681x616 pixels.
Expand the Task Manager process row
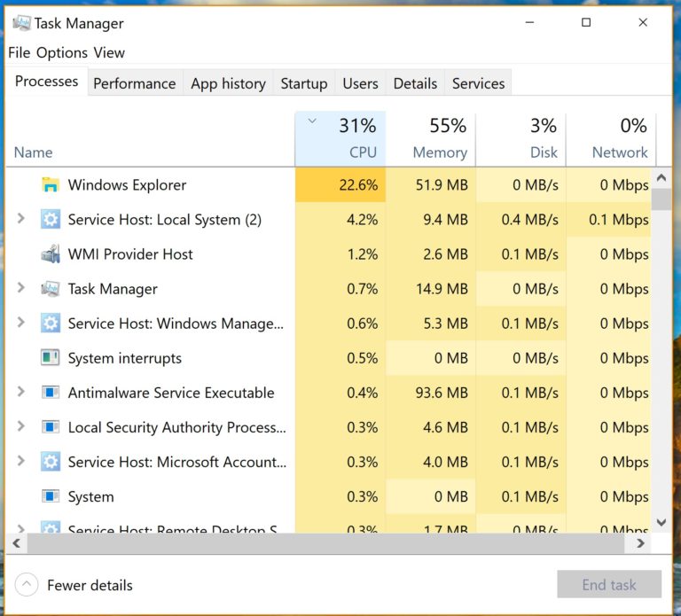click(x=20, y=287)
